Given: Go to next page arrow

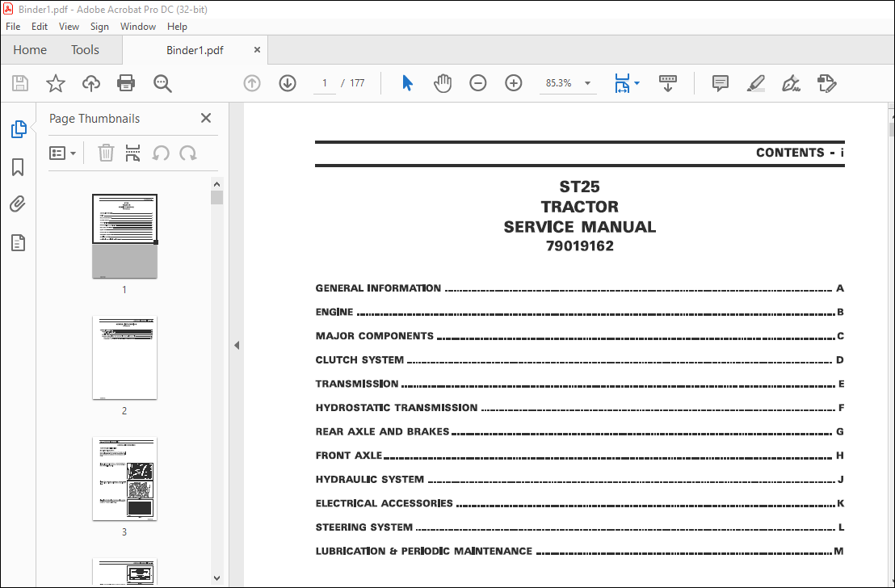Looking at the screenshot, I should pyautogui.click(x=287, y=83).
